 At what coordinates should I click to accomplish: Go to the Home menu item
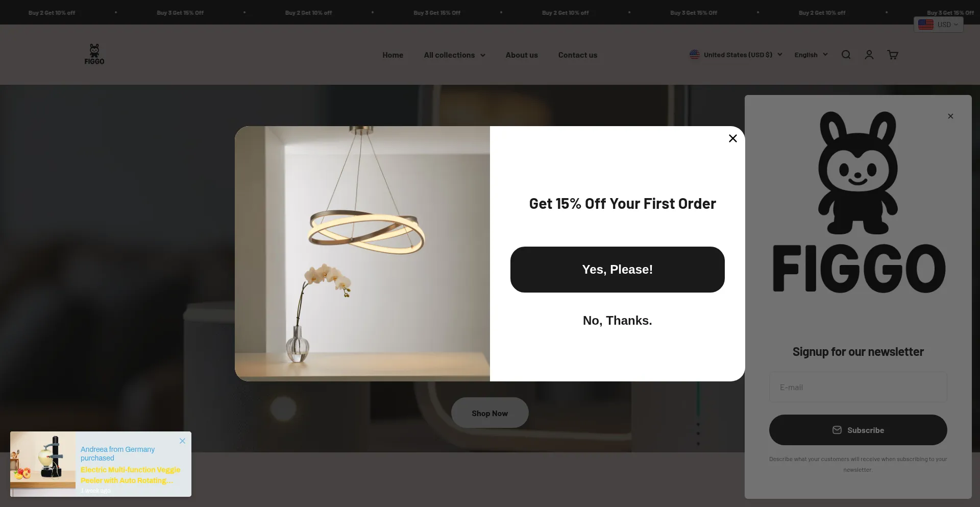393,55
